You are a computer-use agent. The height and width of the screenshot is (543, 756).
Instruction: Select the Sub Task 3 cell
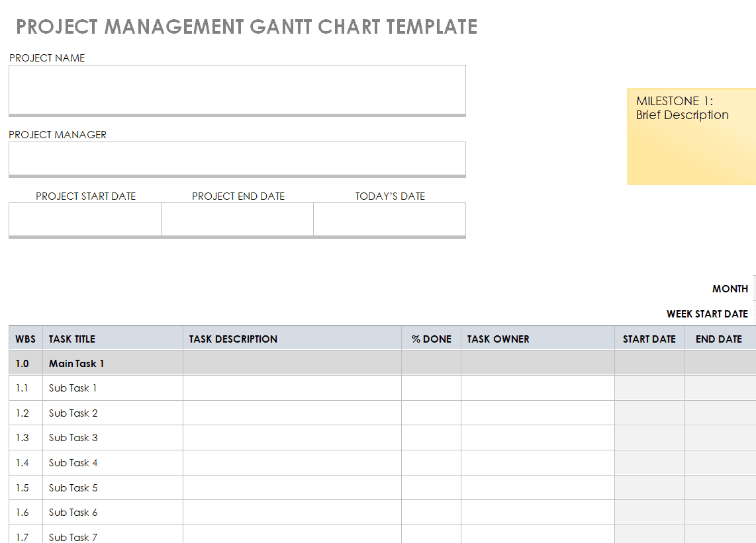coord(113,437)
